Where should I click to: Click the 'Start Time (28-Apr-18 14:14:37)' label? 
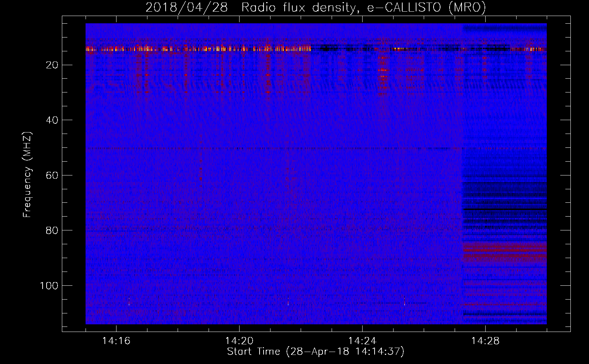tap(316, 352)
